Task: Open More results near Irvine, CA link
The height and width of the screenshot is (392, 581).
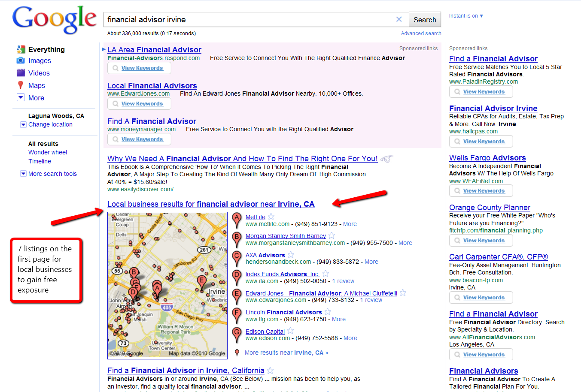Action: pos(286,353)
